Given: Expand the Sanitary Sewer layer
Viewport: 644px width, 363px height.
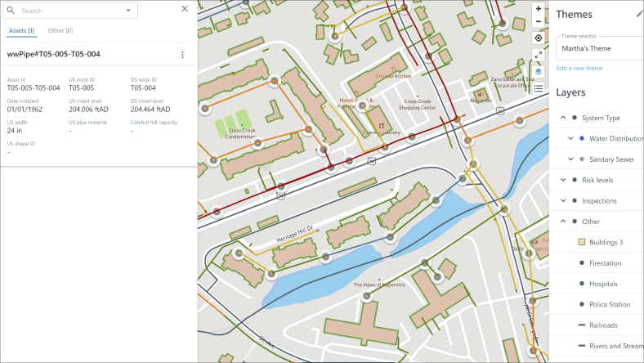Looking at the screenshot, I should (x=570, y=159).
